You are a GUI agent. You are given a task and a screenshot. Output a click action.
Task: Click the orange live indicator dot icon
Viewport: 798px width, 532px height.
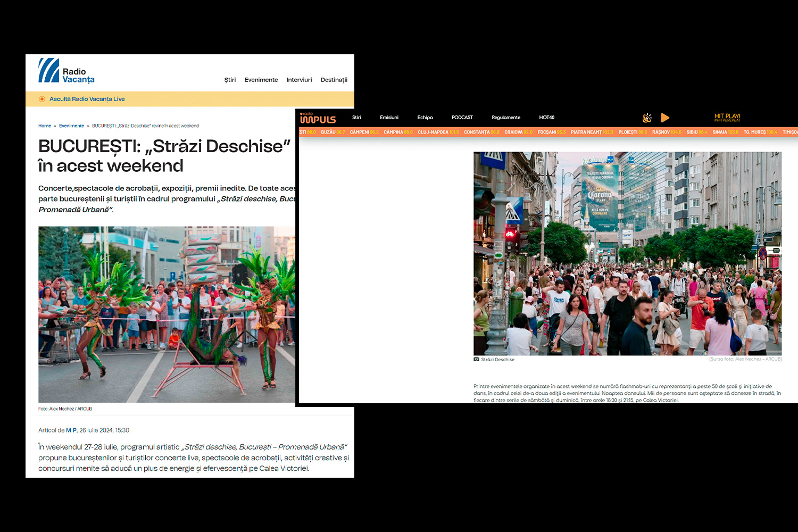41,98
